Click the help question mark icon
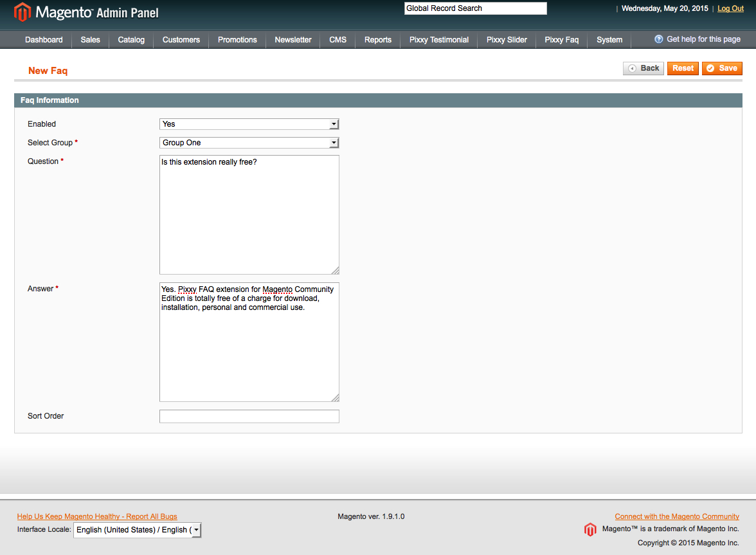The height and width of the screenshot is (555, 756). [x=658, y=39]
